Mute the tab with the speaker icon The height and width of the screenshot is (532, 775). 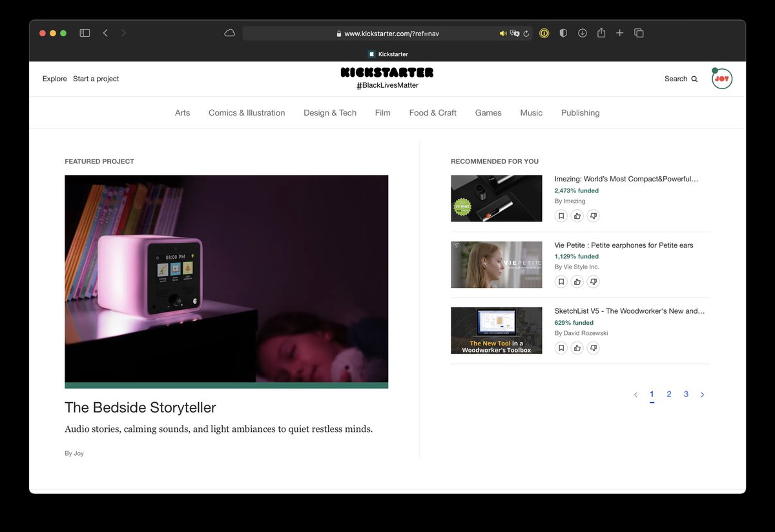[x=503, y=34]
